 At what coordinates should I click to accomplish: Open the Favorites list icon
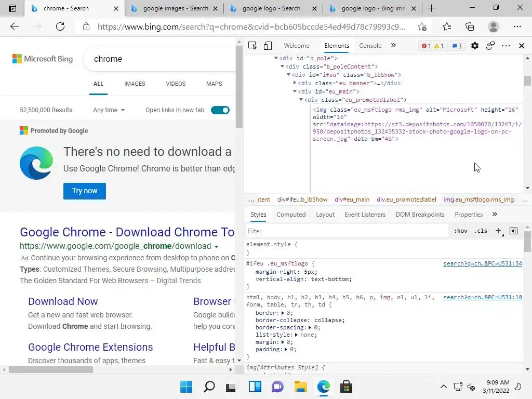tap(446, 26)
